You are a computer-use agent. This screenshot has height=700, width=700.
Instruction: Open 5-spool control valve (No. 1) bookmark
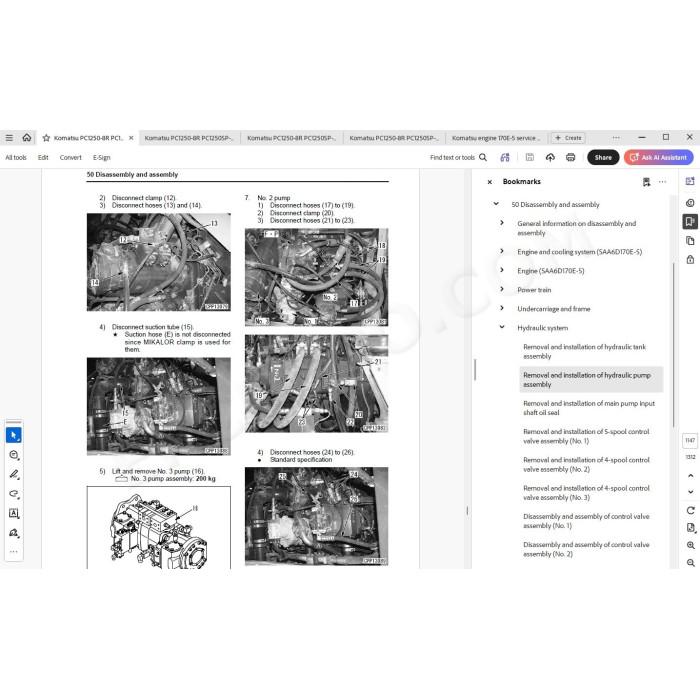tap(586, 436)
